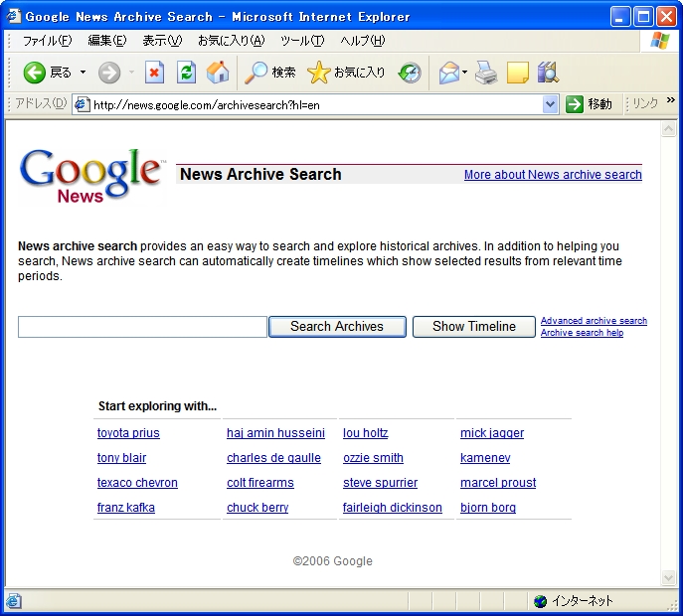Open the kamenev link
Viewport: 683px width, 616px height.
coord(485,458)
